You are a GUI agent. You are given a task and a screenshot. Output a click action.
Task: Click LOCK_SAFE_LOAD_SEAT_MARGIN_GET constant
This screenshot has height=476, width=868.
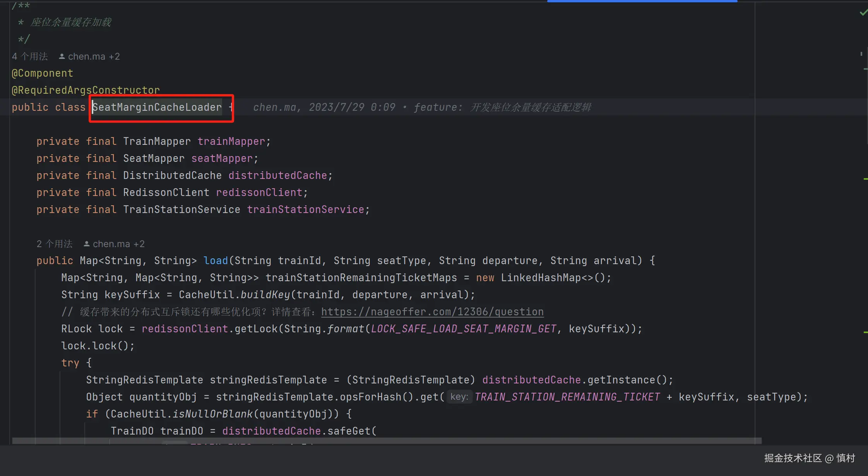pyautogui.click(x=463, y=329)
